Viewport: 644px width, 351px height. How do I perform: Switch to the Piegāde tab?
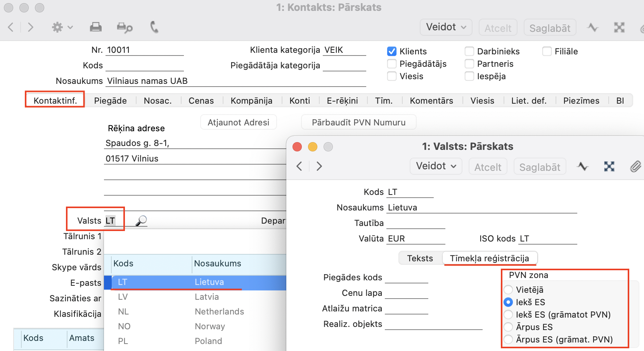pos(110,101)
